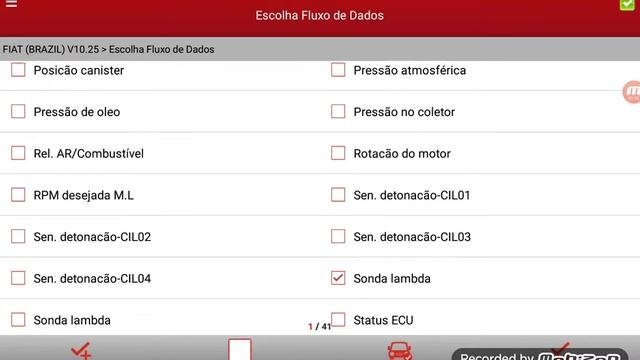640x360 pixels.
Task: Select the Rotacão do motor checkbox
Action: pyautogui.click(x=338, y=153)
